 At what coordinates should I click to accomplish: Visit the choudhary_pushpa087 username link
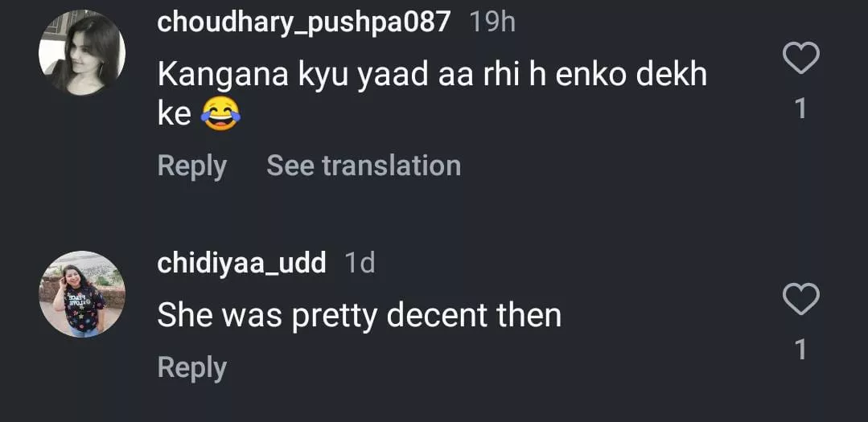tap(303, 22)
